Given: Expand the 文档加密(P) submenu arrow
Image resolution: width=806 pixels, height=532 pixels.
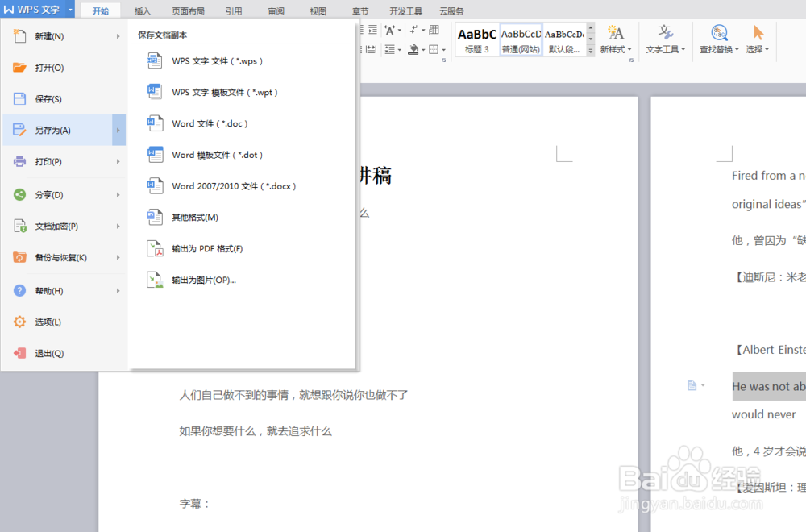Looking at the screenshot, I should point(118,227).
